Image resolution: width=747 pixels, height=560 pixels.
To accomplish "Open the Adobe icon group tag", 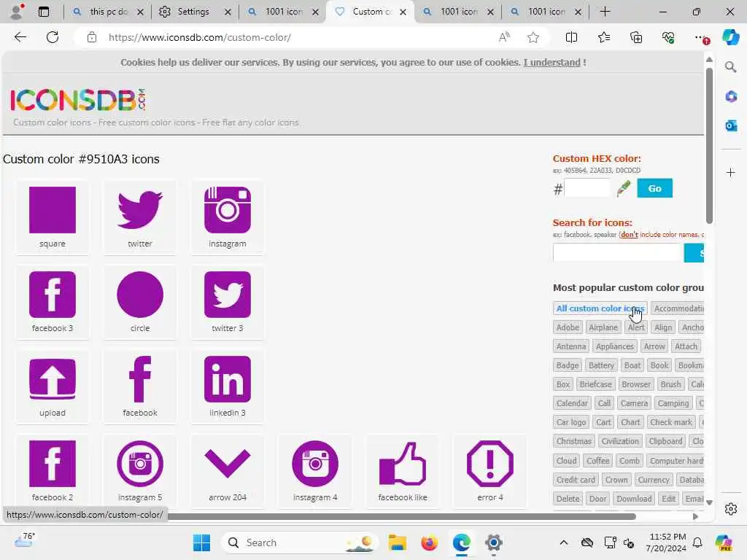I will click(568, 327).
